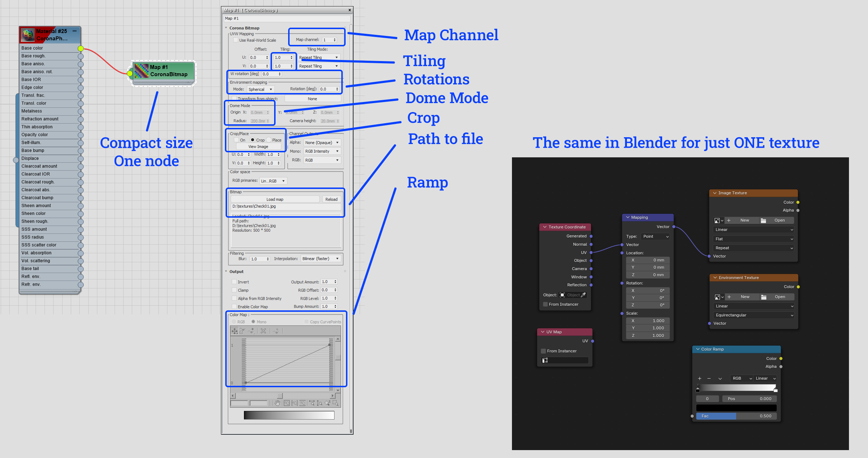
Task: Open image browse icon in Image Texture node
Action: 719,220
